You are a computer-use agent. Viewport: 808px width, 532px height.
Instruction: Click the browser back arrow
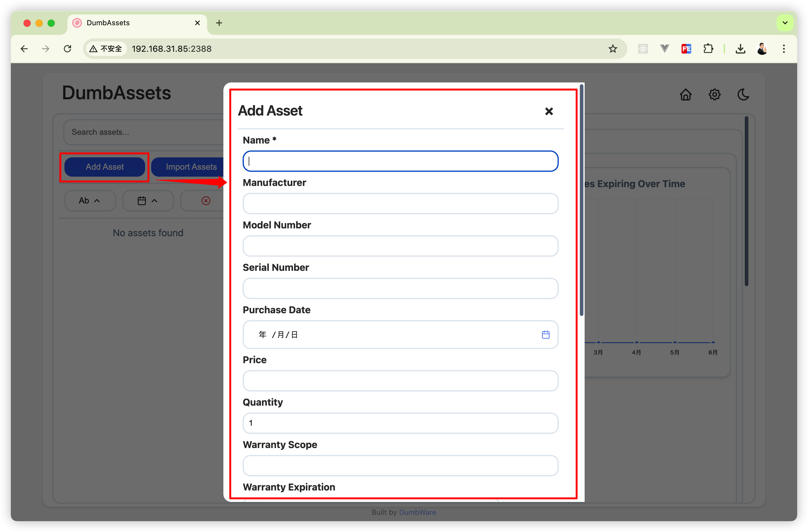24,49
